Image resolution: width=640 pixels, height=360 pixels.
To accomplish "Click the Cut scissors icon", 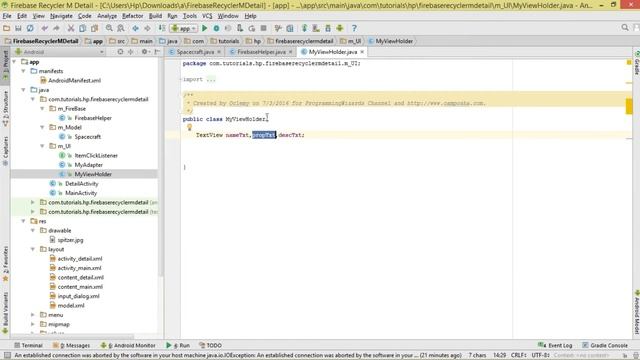I will [71, 28].
